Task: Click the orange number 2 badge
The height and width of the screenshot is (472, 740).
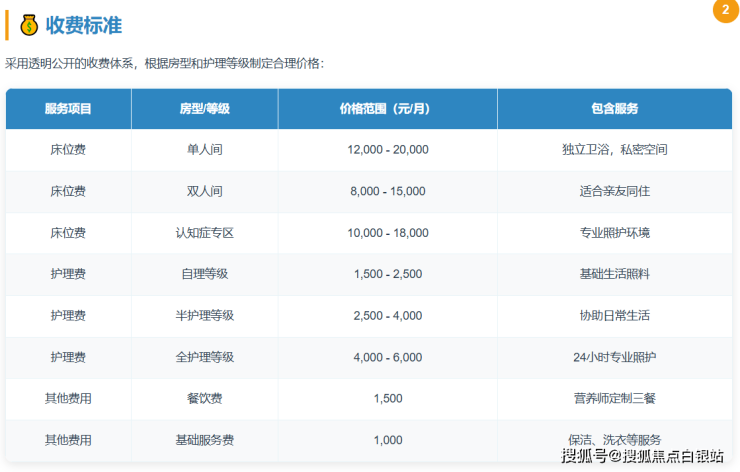Action: tap(723, 9)
